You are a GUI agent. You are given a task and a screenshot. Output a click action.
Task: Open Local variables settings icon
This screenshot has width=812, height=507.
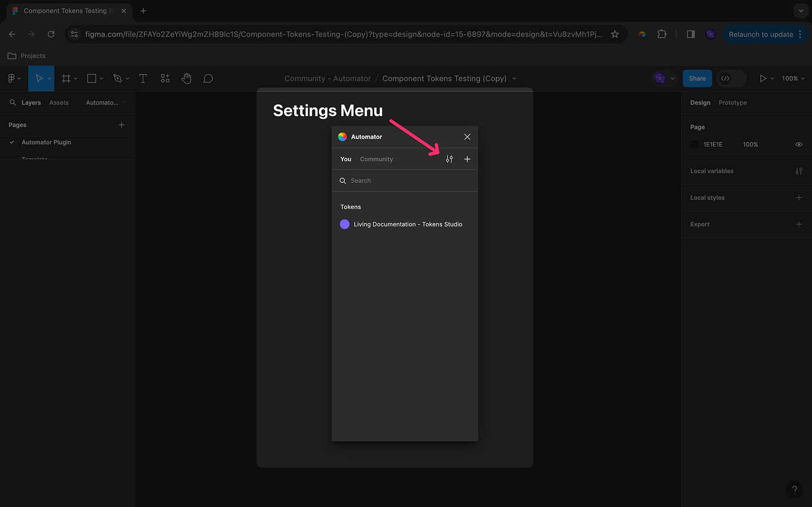click(x=799, y=171)
